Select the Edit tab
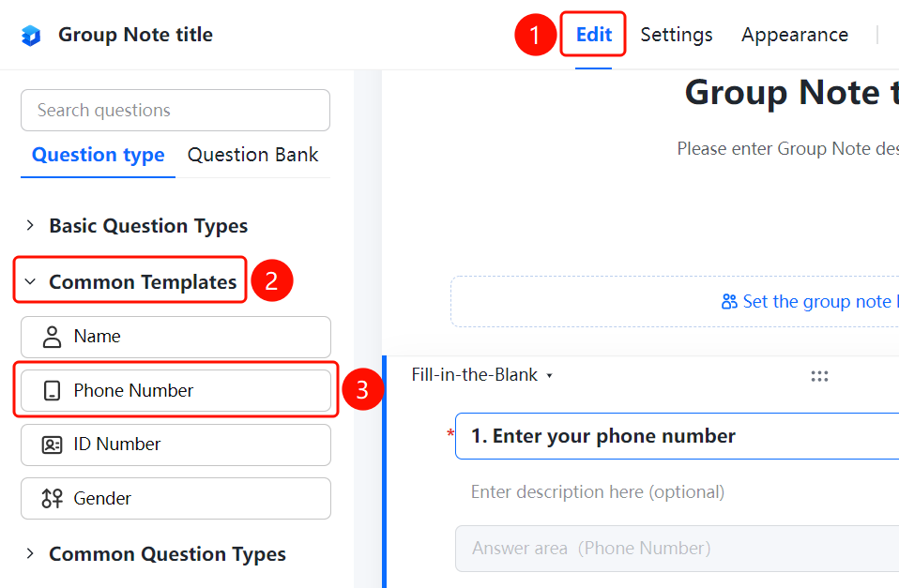The height and width of the screenshot is (588, 899). tap(593, 35)
